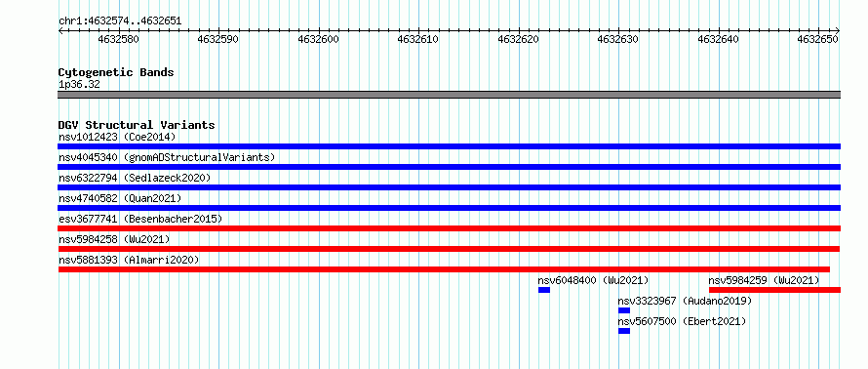Click the 1p36.32 band label
Screen dimensions: 868x369
coord(79,85)
